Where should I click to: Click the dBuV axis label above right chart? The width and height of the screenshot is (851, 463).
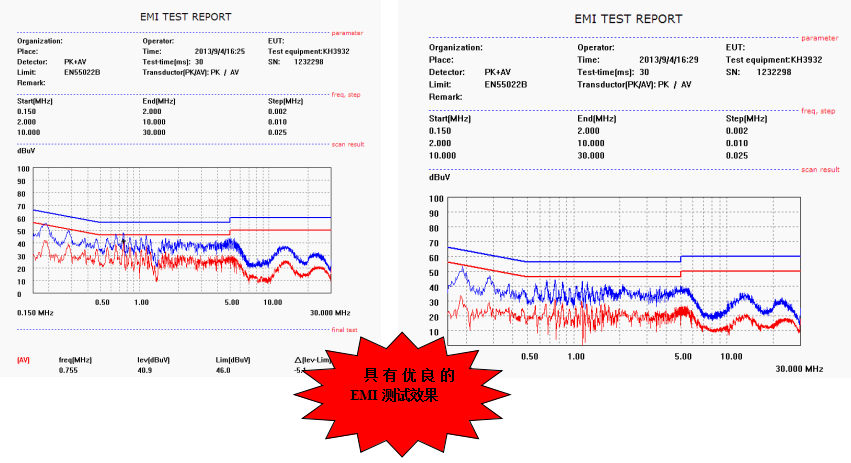(x=440, y=177)
